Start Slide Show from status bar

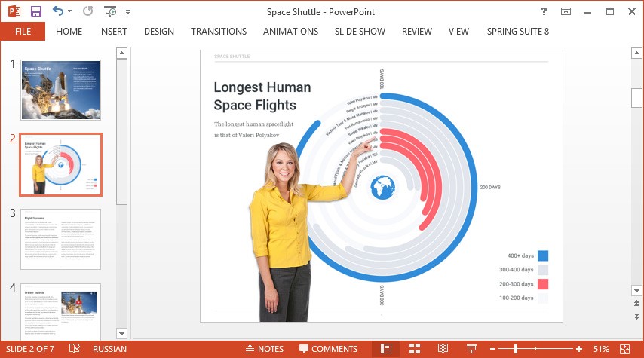pos(471,349)
